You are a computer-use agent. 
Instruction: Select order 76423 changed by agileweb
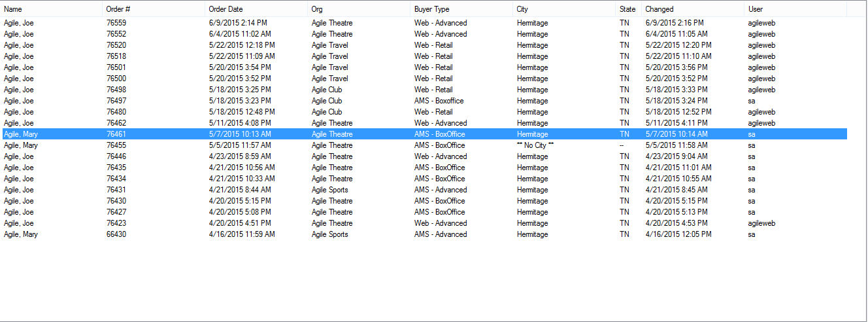pyautogui.click(x=424, y=223)
